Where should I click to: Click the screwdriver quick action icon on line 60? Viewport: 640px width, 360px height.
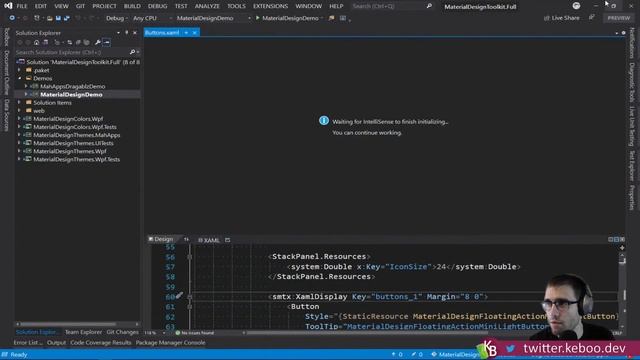pos(179,296)
